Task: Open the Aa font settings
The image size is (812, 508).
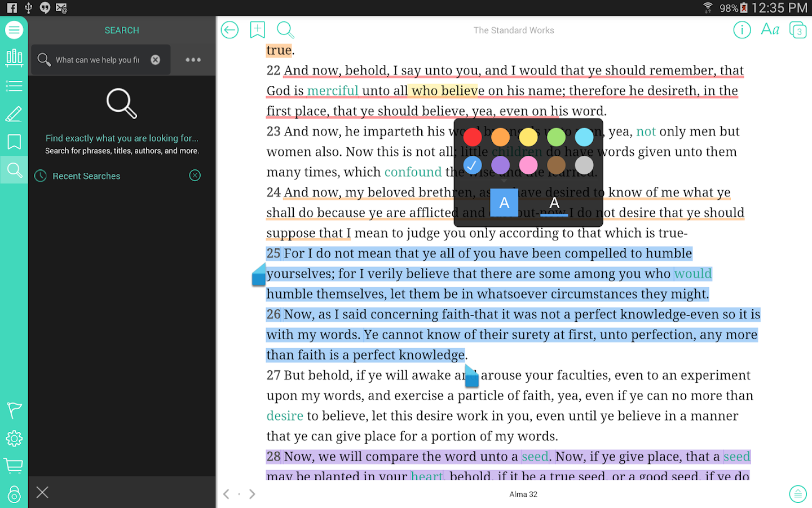Action: point(770,30)
